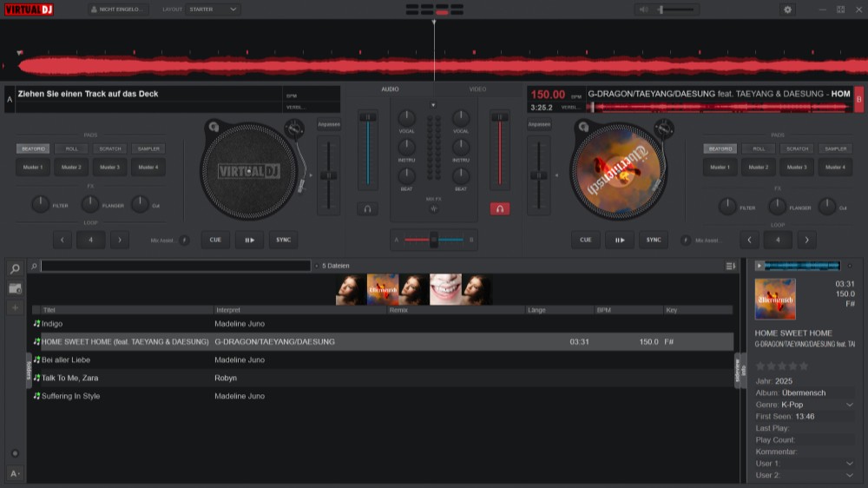The width and height of the screenshot is (868, 488).
Task: Click the smiling teeth album cover thumbnail
Action: tap(445, 289)
